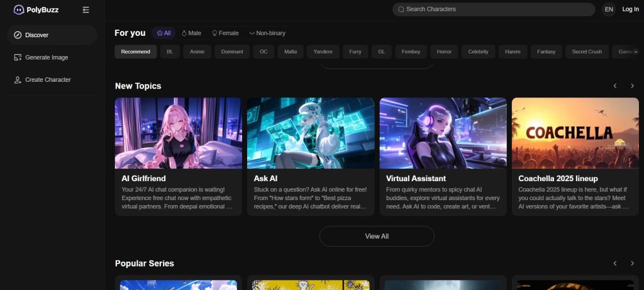The height and width of the screenshot is (290, 644).
Task: Go to next New Topics page
Action: point(632,86)
